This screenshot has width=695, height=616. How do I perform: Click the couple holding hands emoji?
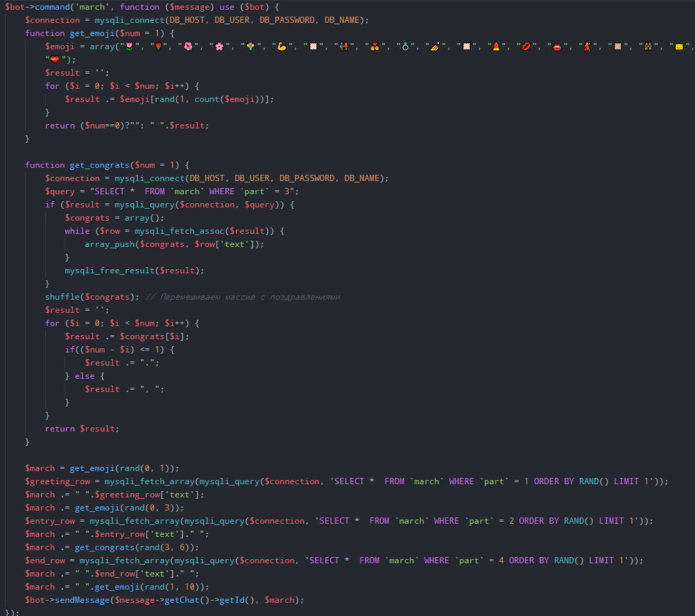tap(343, 46)
